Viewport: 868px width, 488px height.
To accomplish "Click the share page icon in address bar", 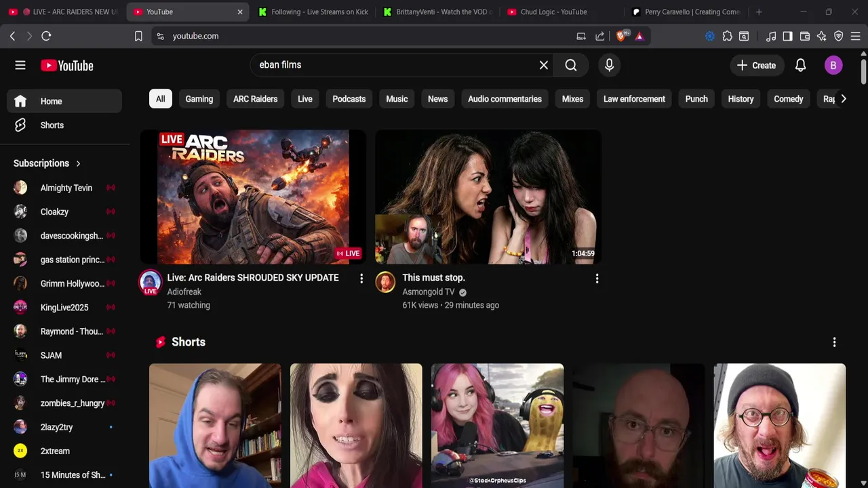I will pyautogui.click(x=600, y=36).
